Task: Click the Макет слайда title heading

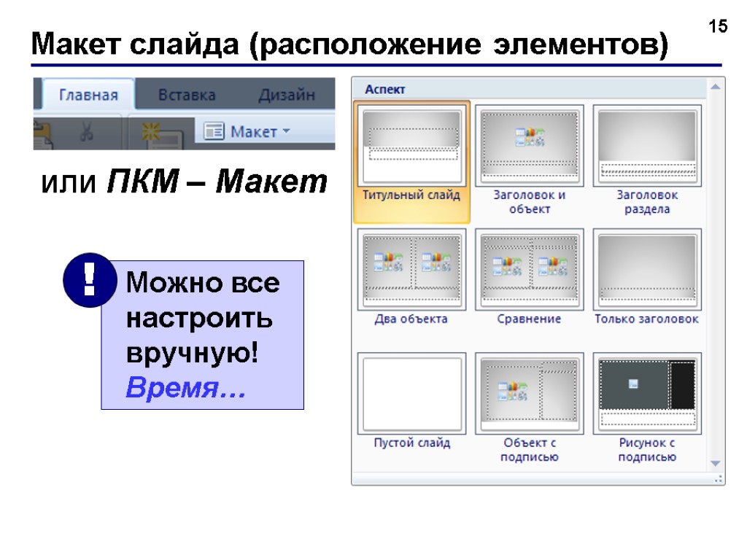Action: (x=349, y=44)
